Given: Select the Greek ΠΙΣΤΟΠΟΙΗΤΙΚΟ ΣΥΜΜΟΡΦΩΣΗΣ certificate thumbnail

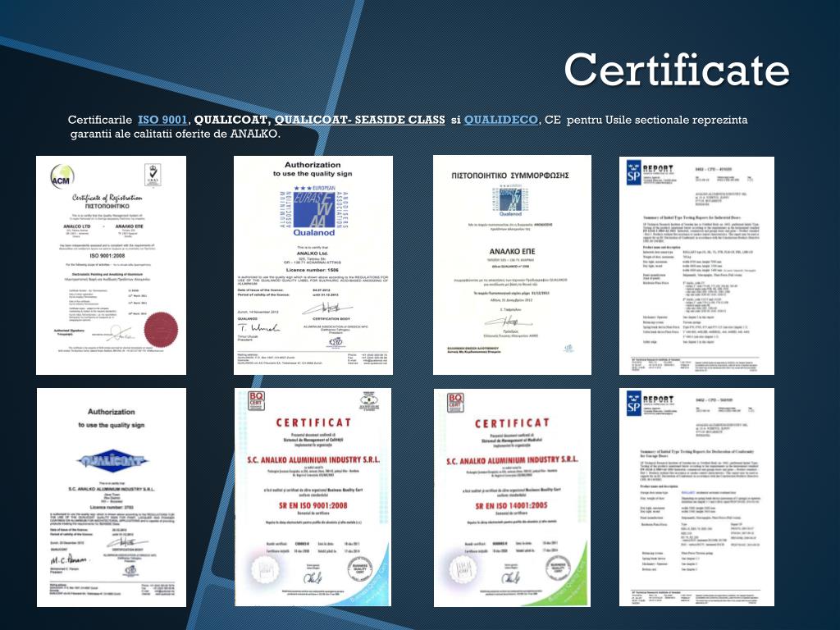Looking at the screenshot, I should click(512, 265).
